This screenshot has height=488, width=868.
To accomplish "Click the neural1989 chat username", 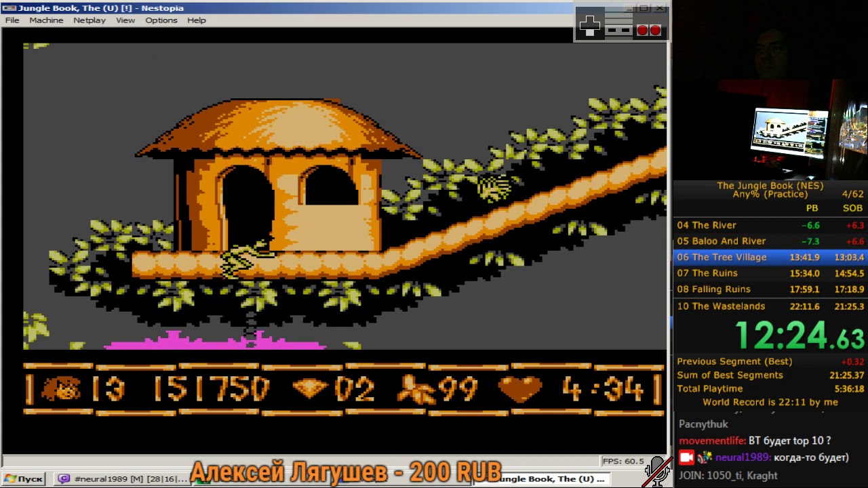I will [743, 457].
